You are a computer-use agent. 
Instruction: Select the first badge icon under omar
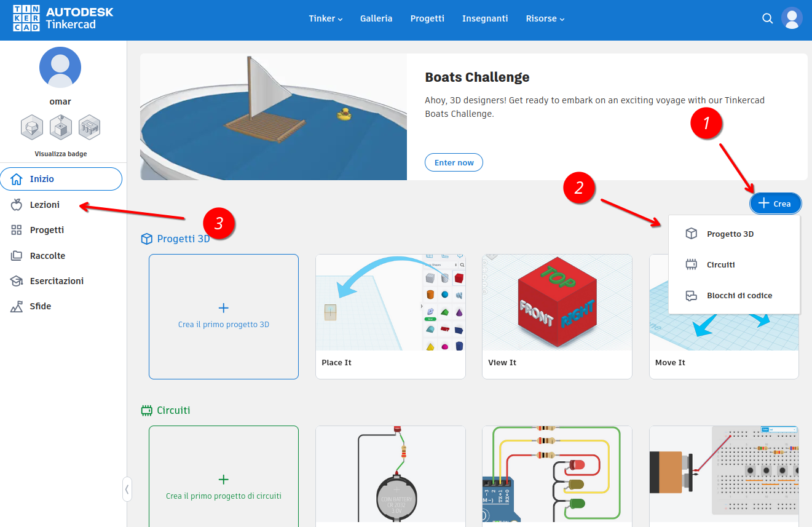point(31,128)
